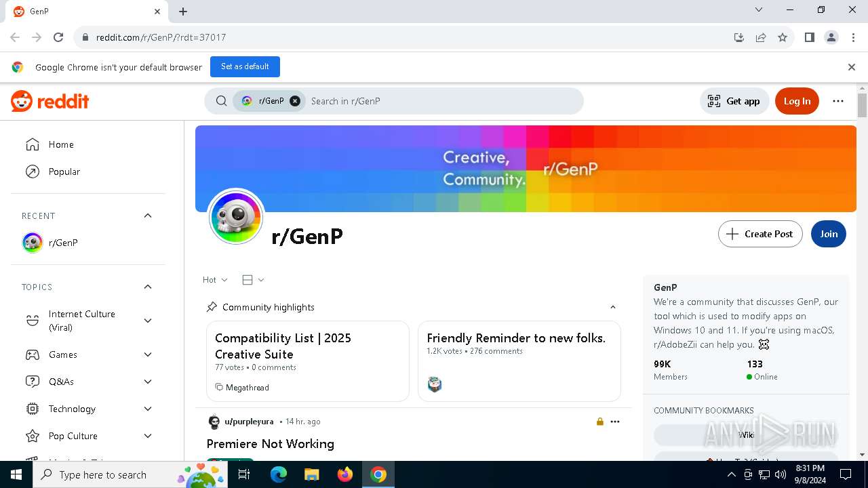The image size is (868, 488).
Task: Open the card view layout dropdown
Action: click(253, 280)
